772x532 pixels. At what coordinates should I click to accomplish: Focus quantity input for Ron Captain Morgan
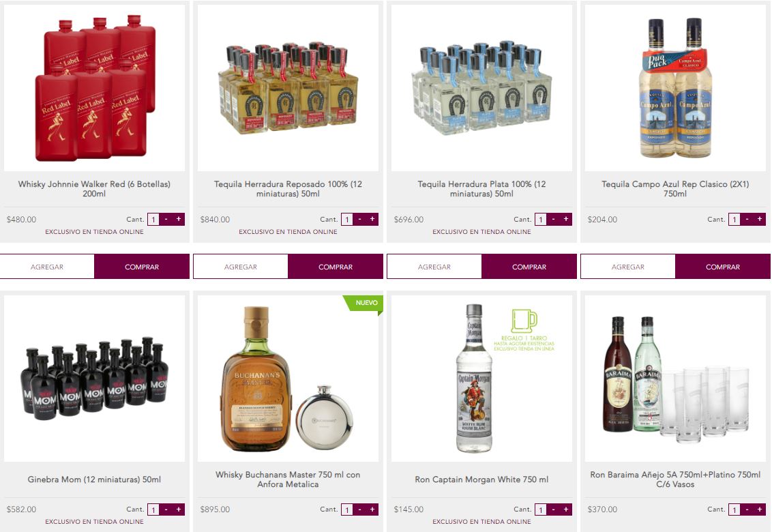541,509
